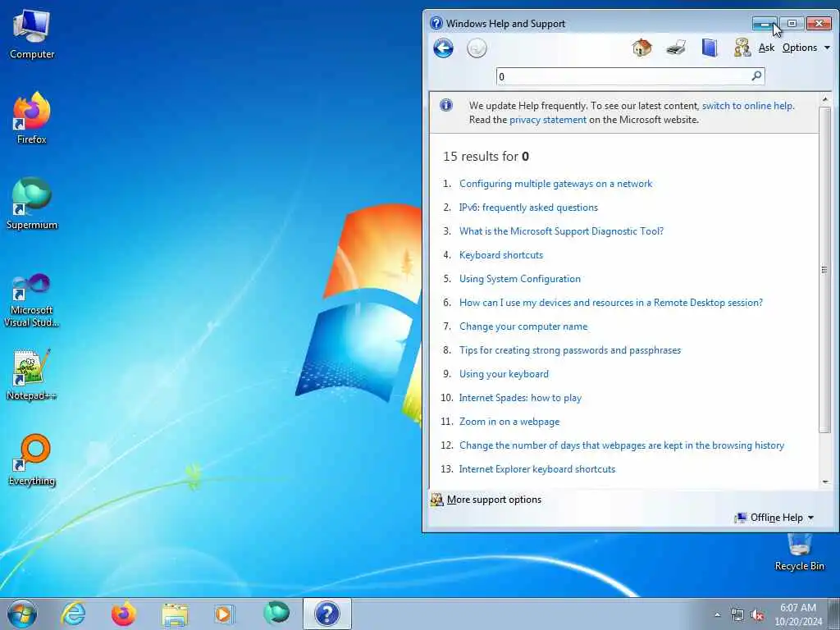Open 'Configuring multiple gateways on a network'
Screen dimensions: 840x630
pos(555,184)
